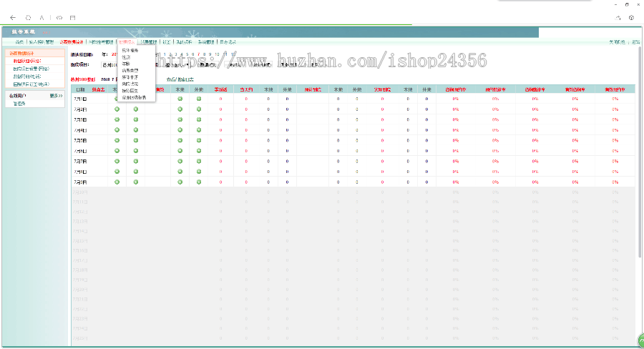Open the 我的资料 nav menu item

tap(184, 42)
